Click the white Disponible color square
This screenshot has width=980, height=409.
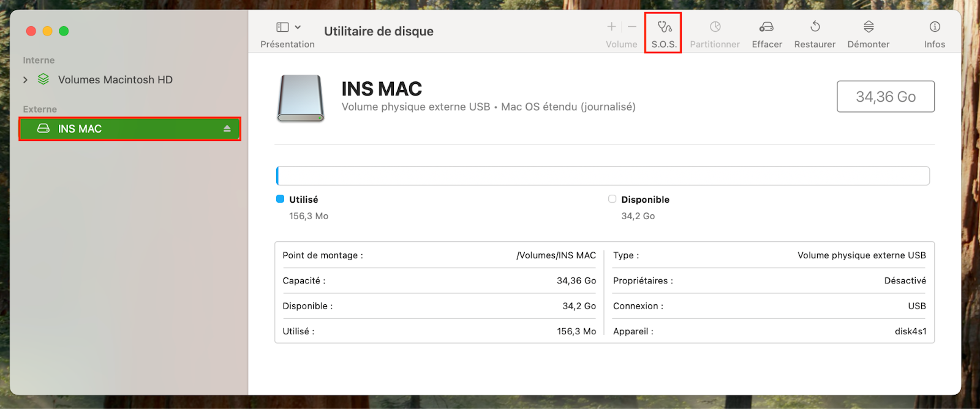click(x=612, y=199)
